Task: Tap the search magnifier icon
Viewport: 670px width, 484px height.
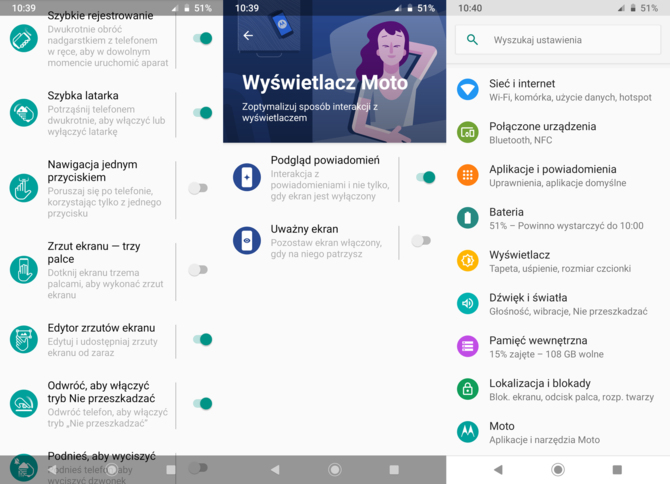Action: pyautogui.click(x=472, y=40)
